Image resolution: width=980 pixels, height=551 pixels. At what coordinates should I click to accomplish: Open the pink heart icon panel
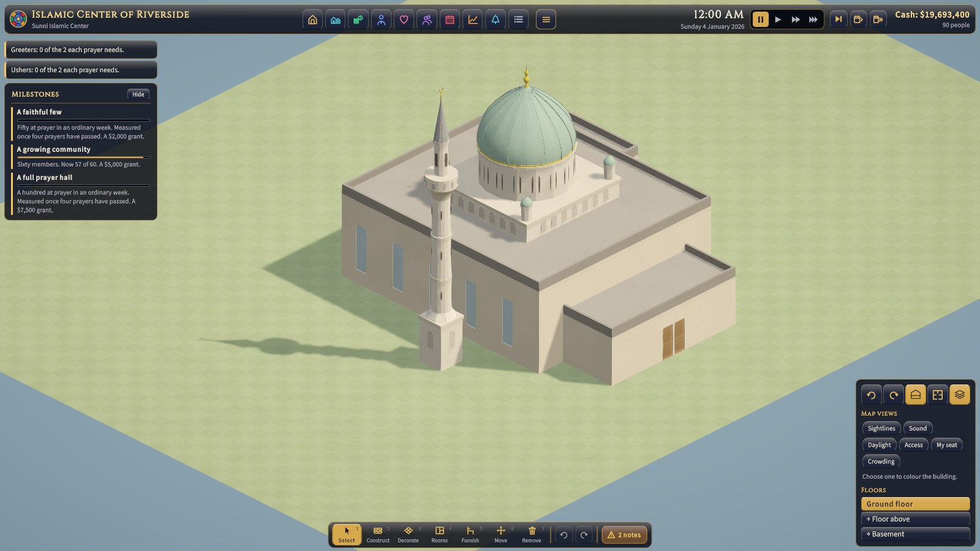404,20
